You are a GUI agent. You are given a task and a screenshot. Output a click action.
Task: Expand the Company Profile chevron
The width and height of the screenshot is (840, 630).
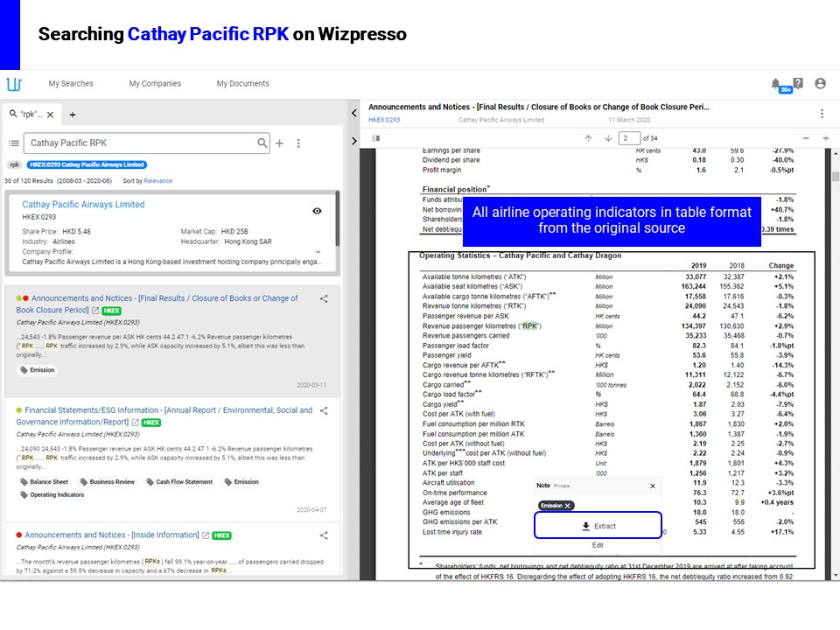point(318,252)
